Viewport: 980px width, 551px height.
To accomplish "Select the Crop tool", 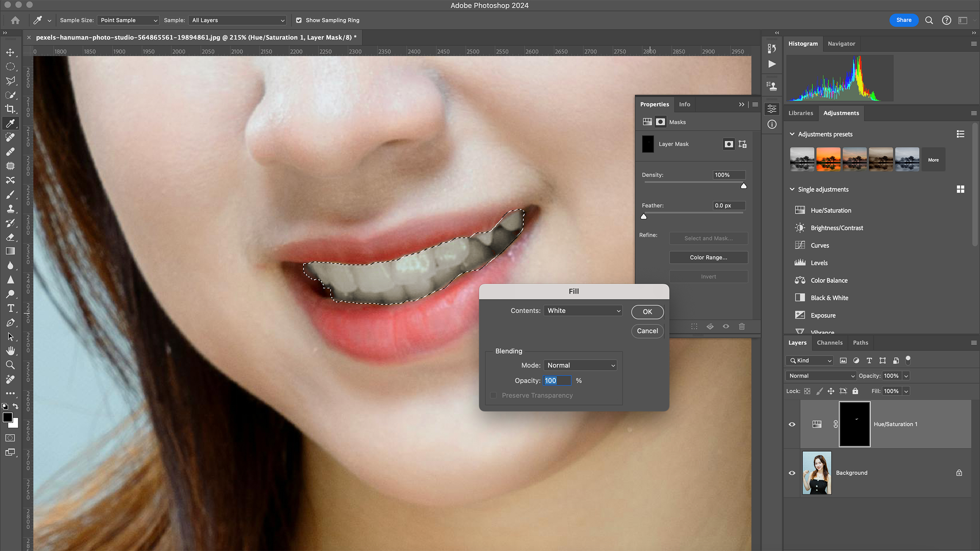I will (10, 109).
